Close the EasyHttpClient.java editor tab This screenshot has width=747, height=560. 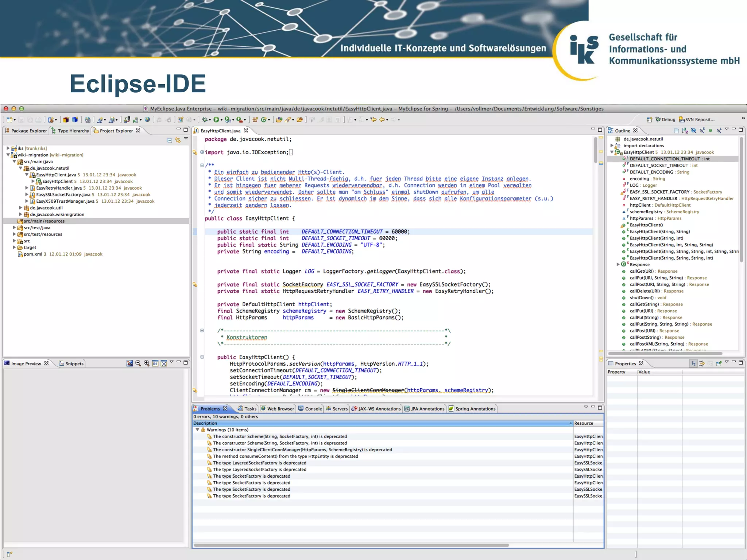246,131
